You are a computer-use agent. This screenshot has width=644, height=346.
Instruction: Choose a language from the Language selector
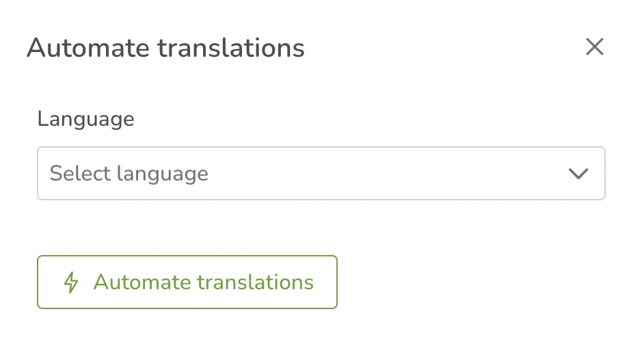pyautogui.click(x=321, y=174)
